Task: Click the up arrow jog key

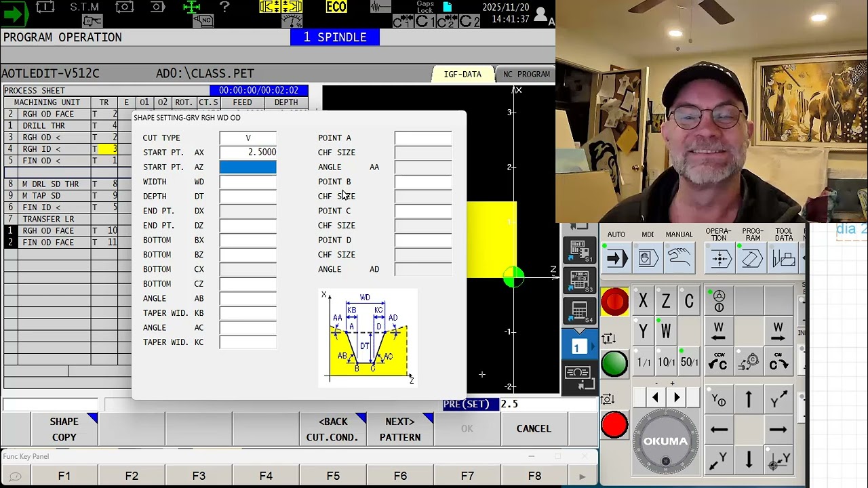Action: [x=749, y=400]
